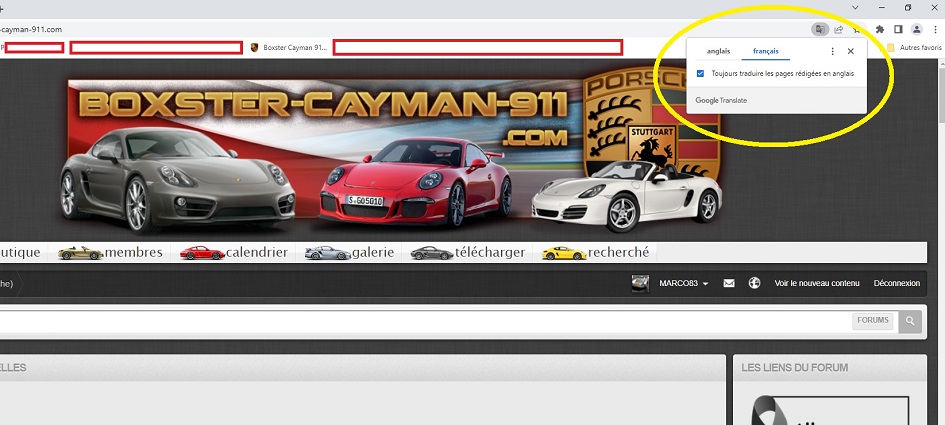
Task: Click the browser address bar URL
Action: [31, 29]
